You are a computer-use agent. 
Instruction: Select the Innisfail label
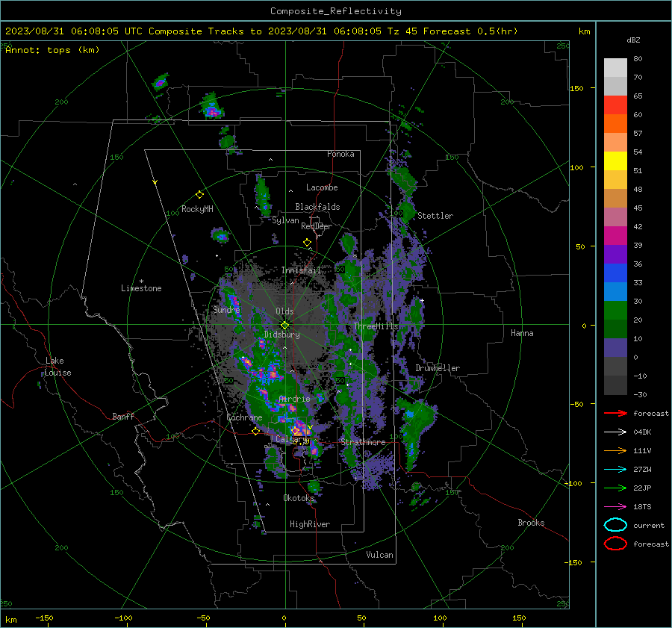click(301, 270)
